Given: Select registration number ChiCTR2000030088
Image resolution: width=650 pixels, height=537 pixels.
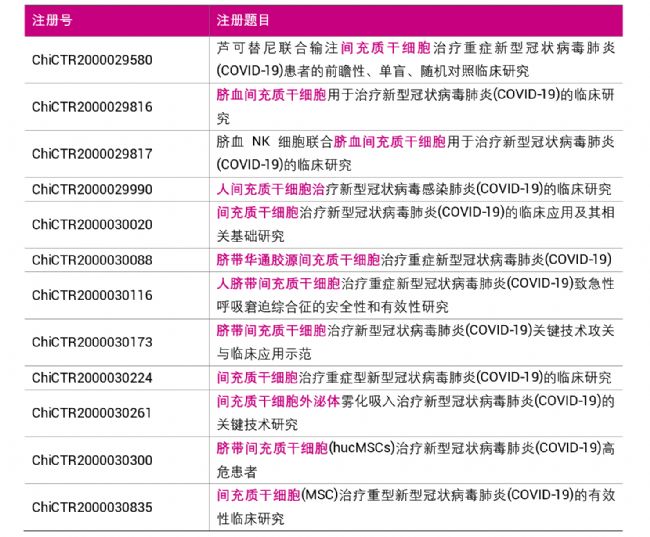Looking at the screenshot, I should tap(92, 260).
